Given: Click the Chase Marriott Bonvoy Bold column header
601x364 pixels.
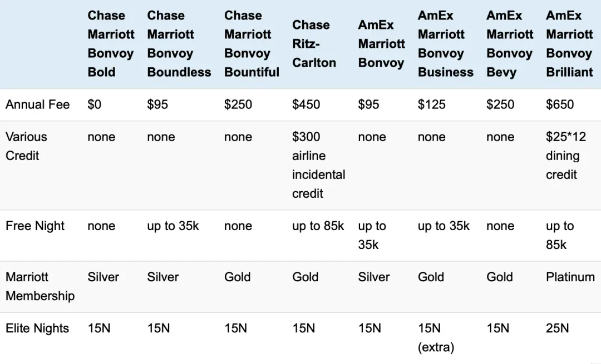Looking at the screenshot, I should point(111,44).
